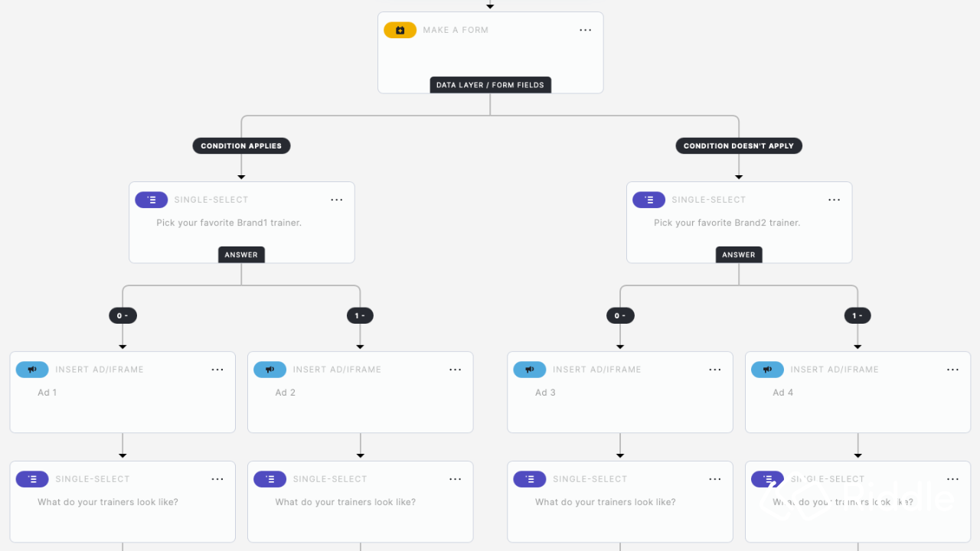Select the Single-Select icon on Brand1 trainer node
Screen dimensions: 980x551
(151, 199)
